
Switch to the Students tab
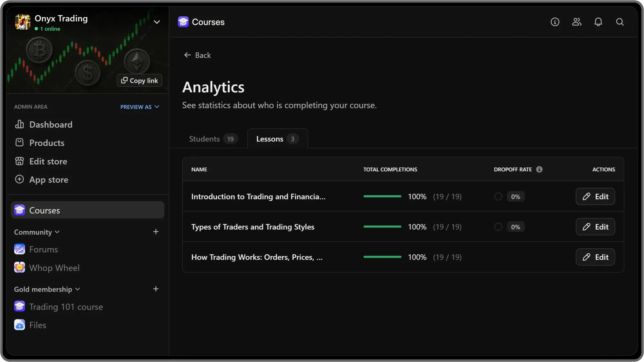point(213,138)
